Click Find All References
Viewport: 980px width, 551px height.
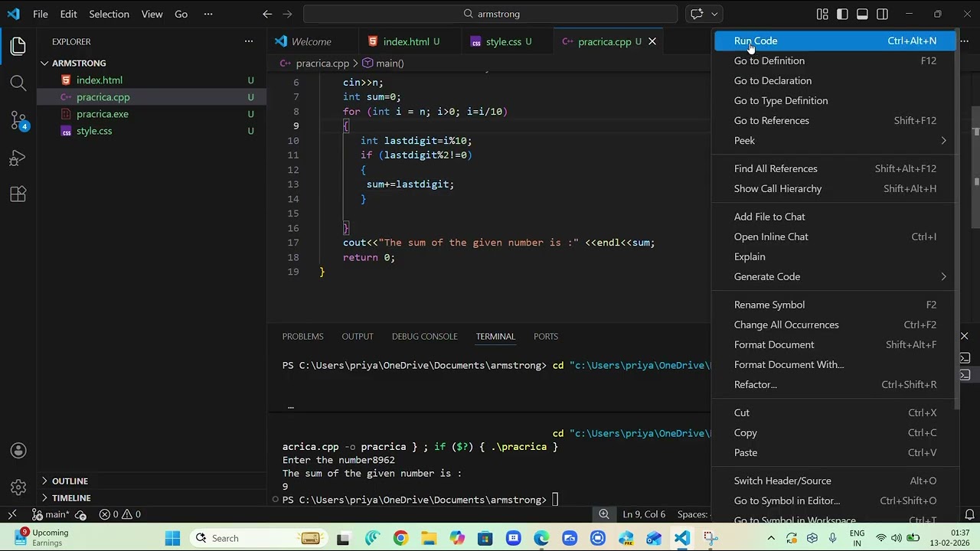(835, 168)
